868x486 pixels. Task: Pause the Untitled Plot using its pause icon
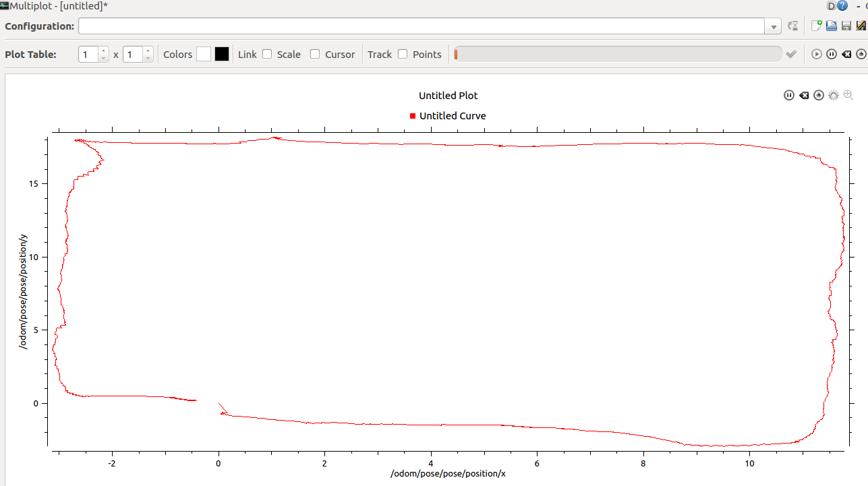(x=789, y=96)
